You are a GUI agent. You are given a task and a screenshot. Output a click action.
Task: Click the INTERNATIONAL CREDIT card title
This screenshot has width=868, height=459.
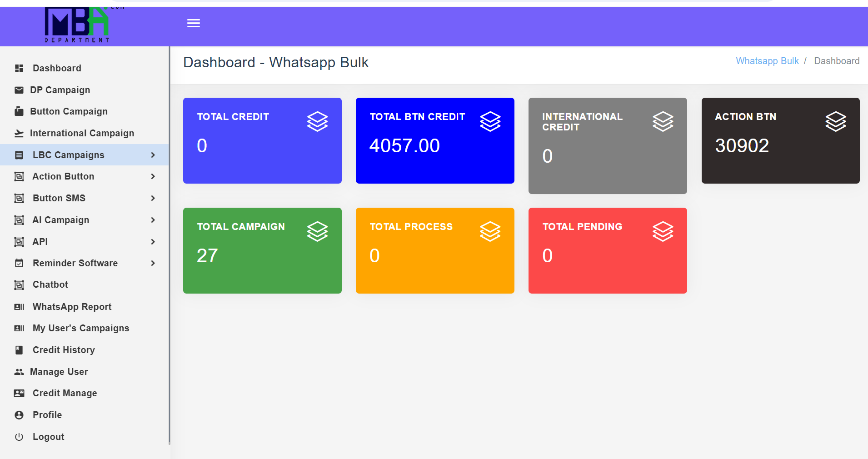(582, 122)
